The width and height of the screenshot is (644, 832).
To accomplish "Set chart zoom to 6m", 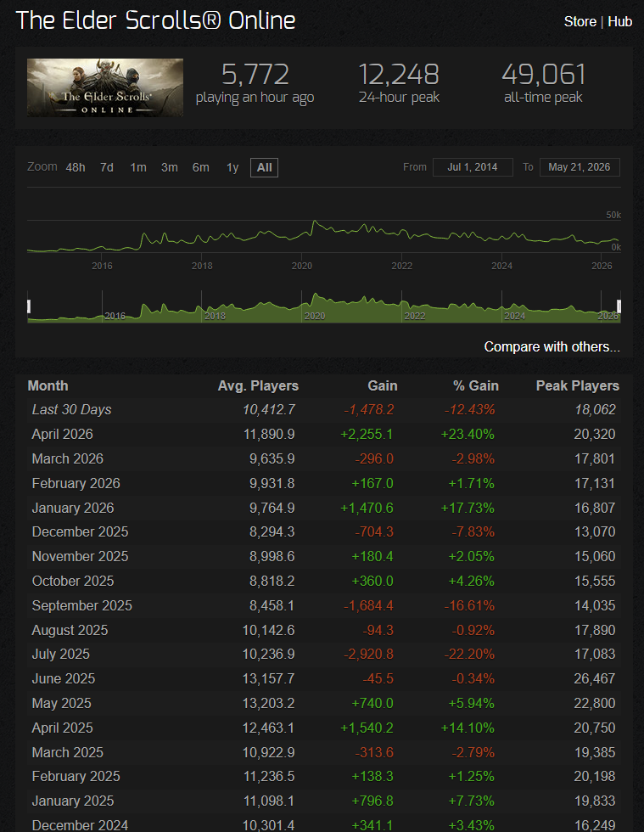I will point(200,168).
